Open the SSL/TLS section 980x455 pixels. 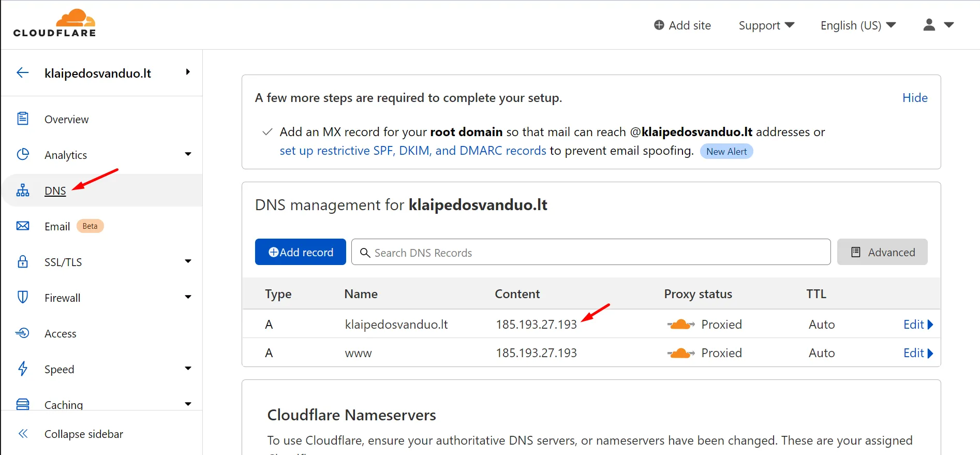tap(63, 262)
